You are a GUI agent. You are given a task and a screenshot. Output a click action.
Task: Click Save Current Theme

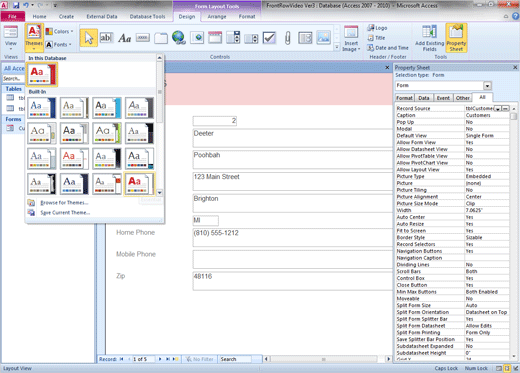tap(65, 213)
